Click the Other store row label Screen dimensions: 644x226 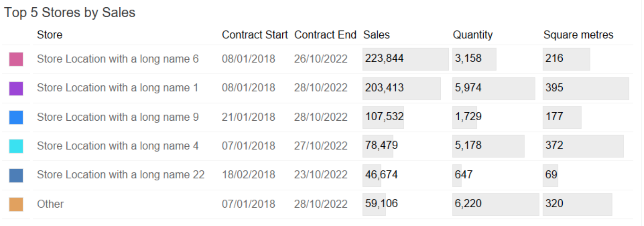pyautogui.click(x=50, y=204)
